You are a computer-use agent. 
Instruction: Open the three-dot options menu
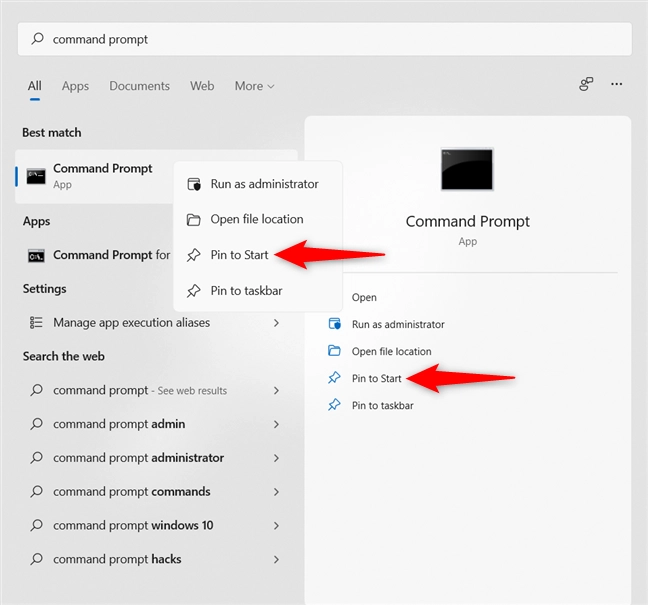[x=617, y=84]
